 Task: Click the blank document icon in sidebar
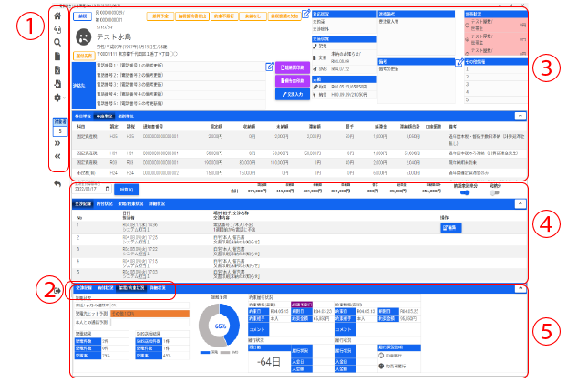pyautogui.click(x=58, y=56)
